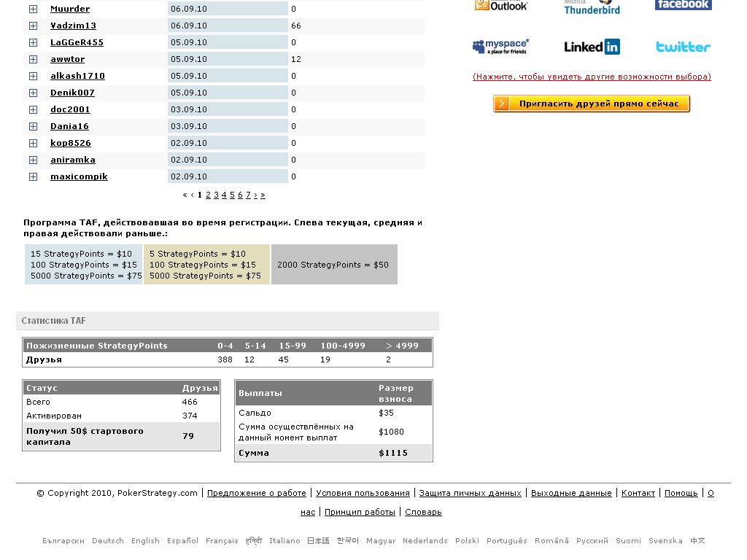Image resolution: width=747 pixels, height=560 pixels.
Task: Expand the aniramka row plus icon
Action: 33,160
